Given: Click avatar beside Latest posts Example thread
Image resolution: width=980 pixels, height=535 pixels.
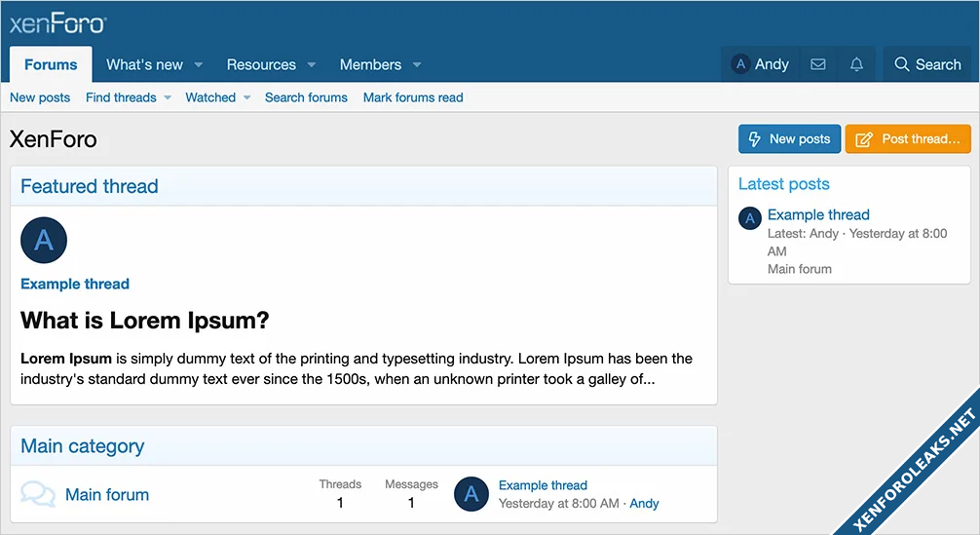Looking at the screenshot, I should click(749, 218).
